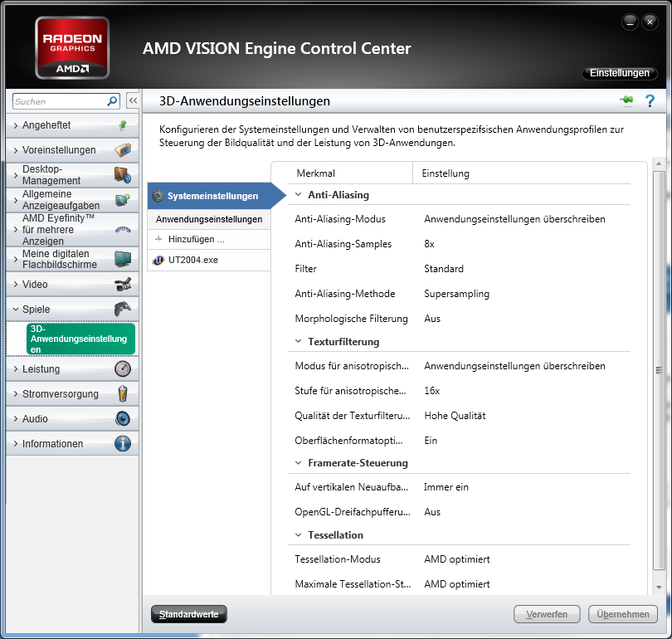Click the Radeon Graphics AMD logo
This screenshot has width=672, height=639.
click(x=72, y=48)
